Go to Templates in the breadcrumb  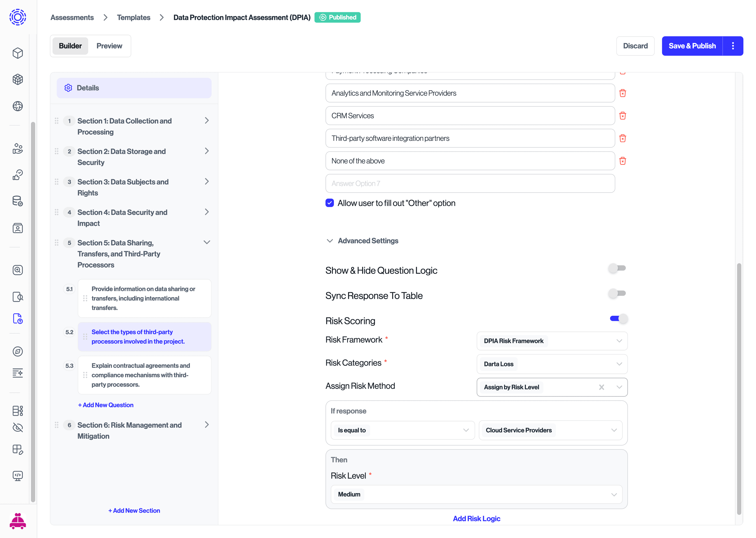pyautogui.click(x=133, y=18)
